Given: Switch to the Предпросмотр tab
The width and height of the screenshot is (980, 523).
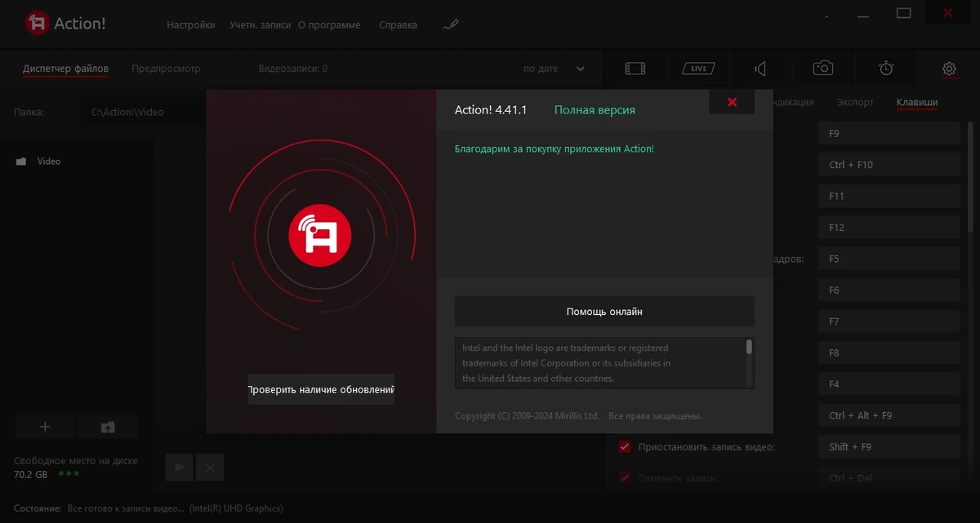Looking at the screenshot, I should [166, 69].
